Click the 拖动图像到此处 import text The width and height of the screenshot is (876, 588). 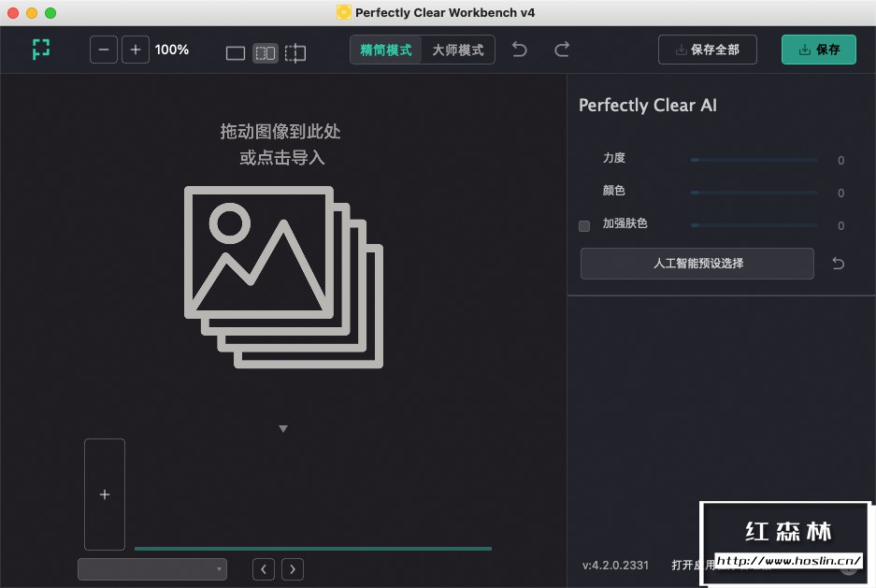click(x=280, y=132)
